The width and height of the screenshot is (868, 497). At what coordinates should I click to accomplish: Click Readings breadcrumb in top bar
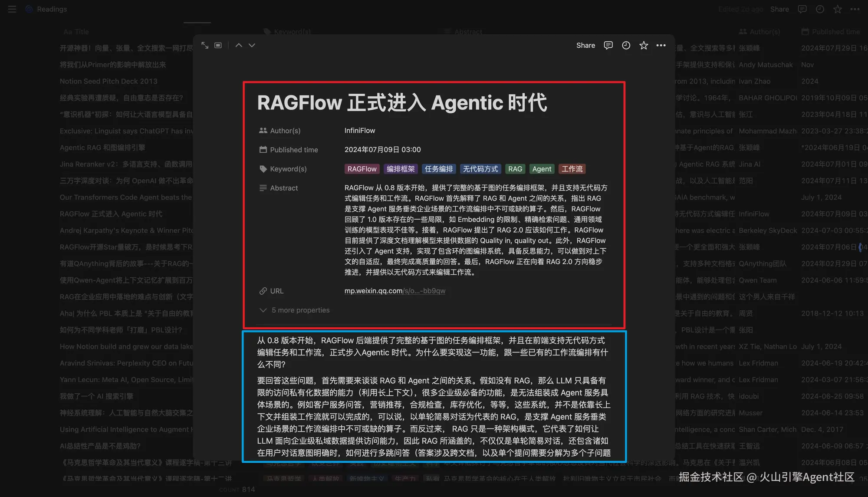52,9
